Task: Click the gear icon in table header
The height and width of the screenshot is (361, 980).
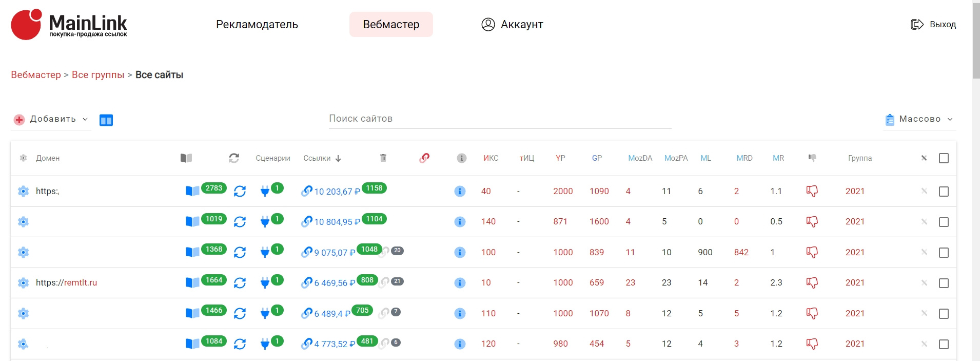Action: [23, 158]
